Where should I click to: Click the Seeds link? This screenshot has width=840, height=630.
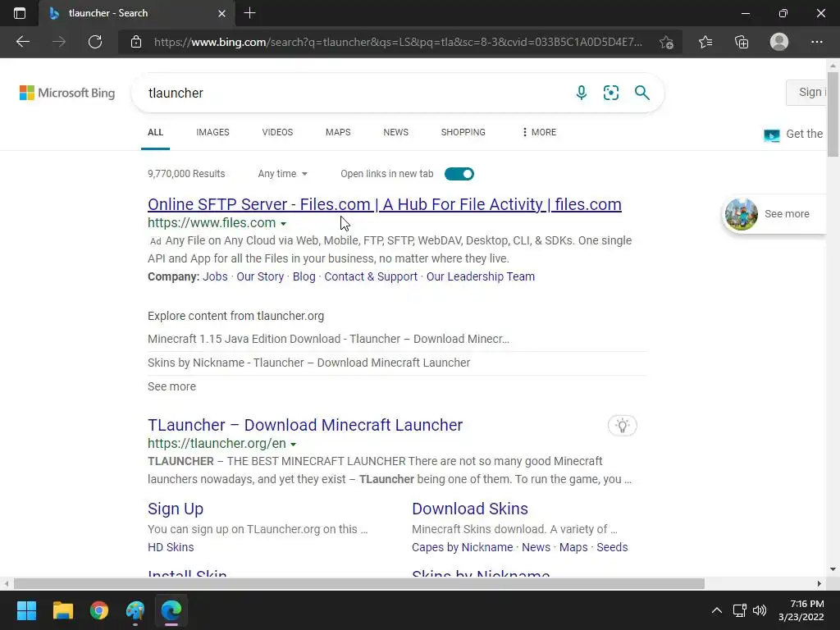612,547
